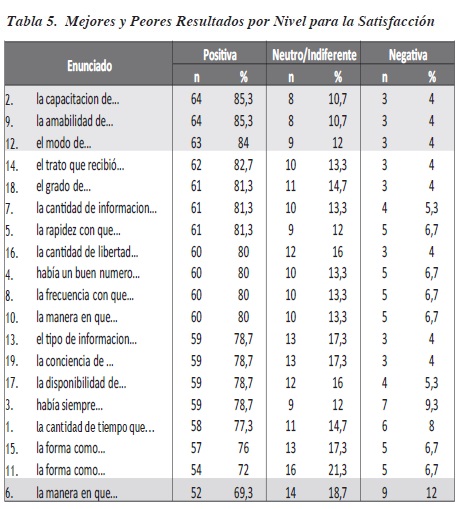Image resolution: width=458 pixels, height=509 pixels.
Task: Click the 'Neutro/Indiferente' header cell
Action: tap(314, 53)
